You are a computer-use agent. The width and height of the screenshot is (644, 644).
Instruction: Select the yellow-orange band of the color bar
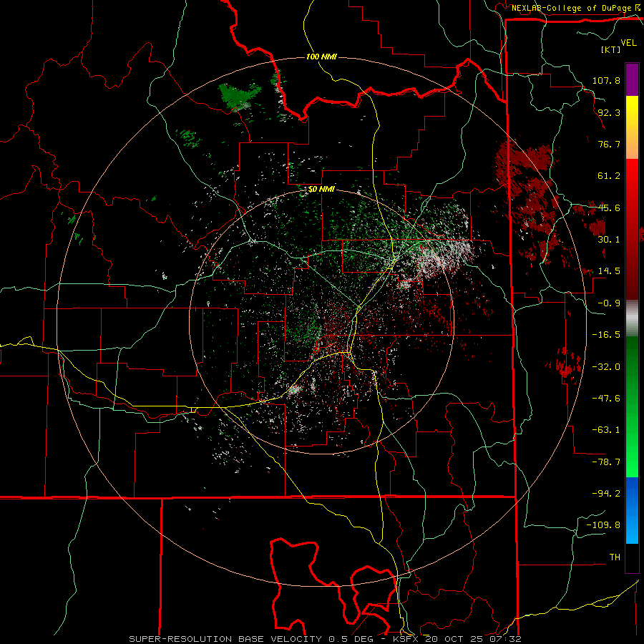pos(632,127)
